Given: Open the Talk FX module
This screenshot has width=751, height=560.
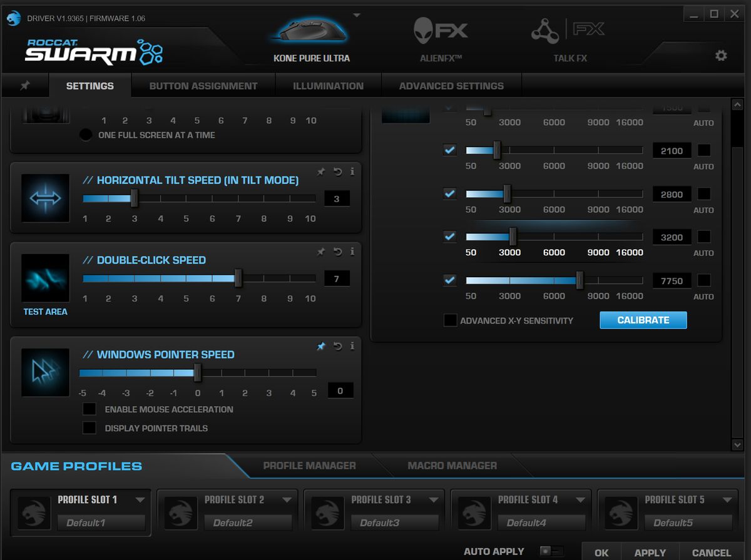Looking at the screenshot, I should (570, 39).
